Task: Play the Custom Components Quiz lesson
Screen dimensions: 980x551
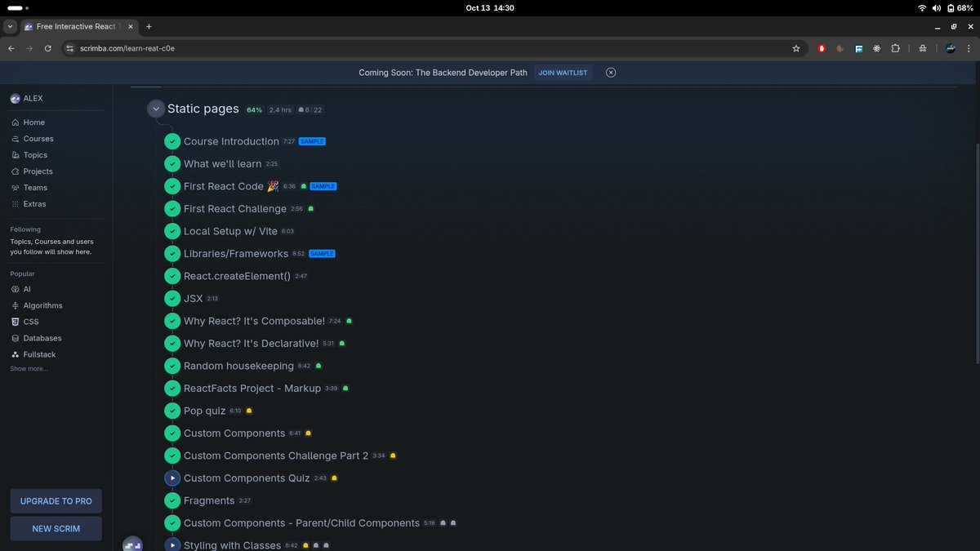Action: (171, 478)
